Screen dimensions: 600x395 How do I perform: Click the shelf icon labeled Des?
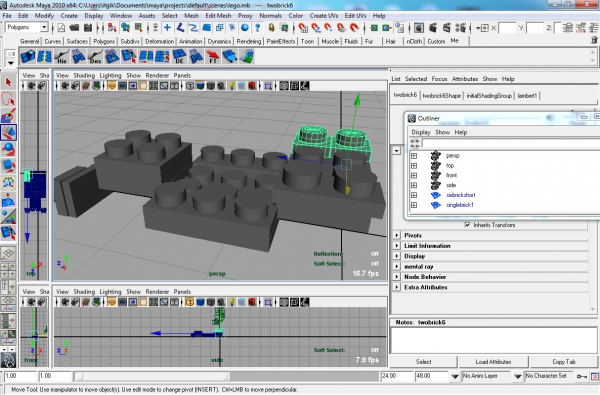pos(95,56)
